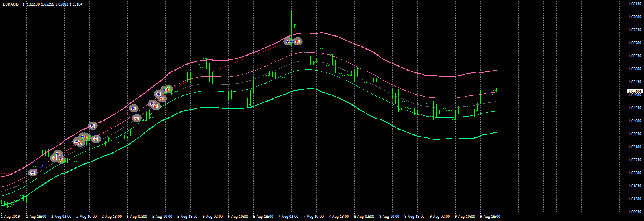The width and height of the screenshot is (644, 221).
Task: Select the 8 Aug 18:00 time label
Action: pyautogui.click(x=414, y=217)
